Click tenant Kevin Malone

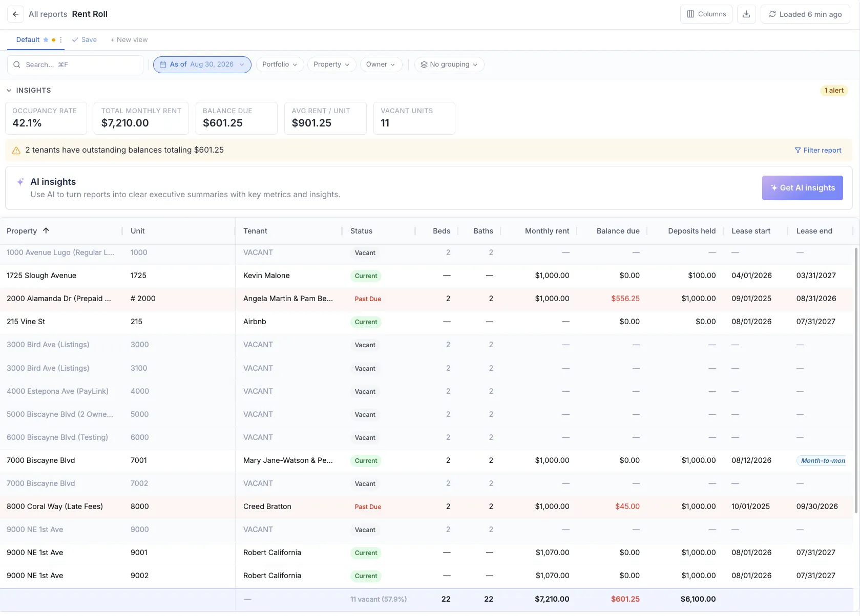click(x=266, y=275)
